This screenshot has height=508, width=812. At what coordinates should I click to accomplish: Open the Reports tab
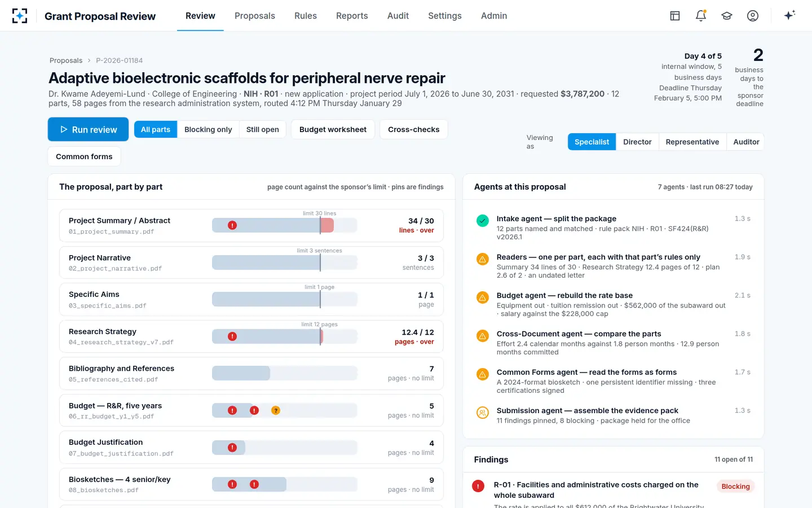pyautogui.click(x=352, y=16)
